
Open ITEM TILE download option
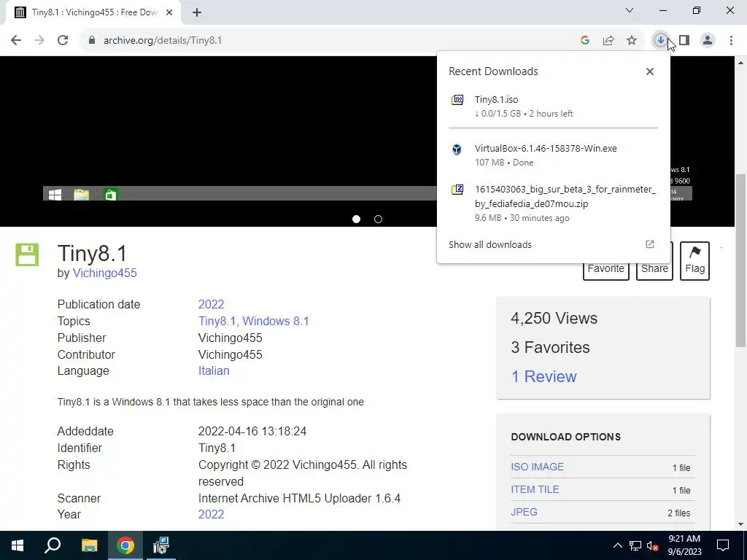pos(535,489)
